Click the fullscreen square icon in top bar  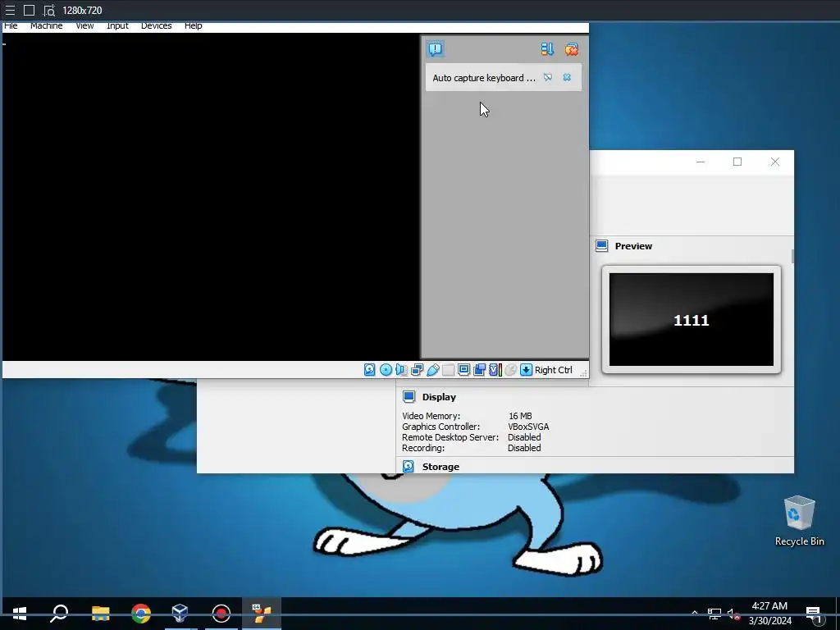(x=30, y=10)
